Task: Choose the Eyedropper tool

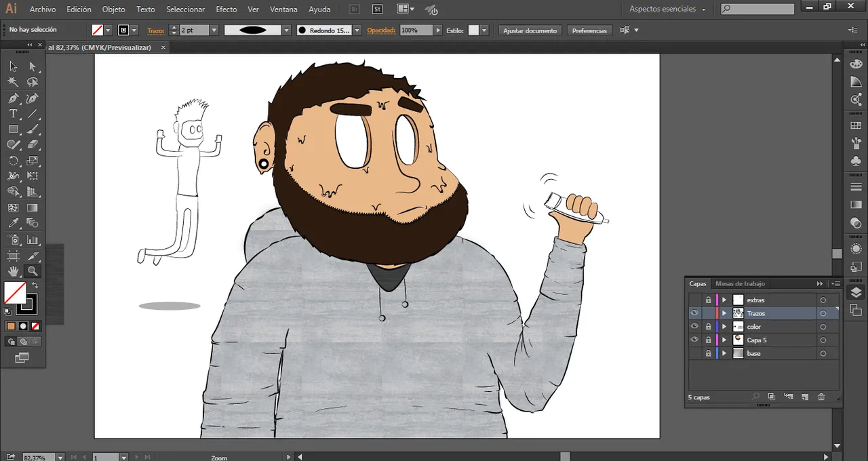Action: coord(13,223)
